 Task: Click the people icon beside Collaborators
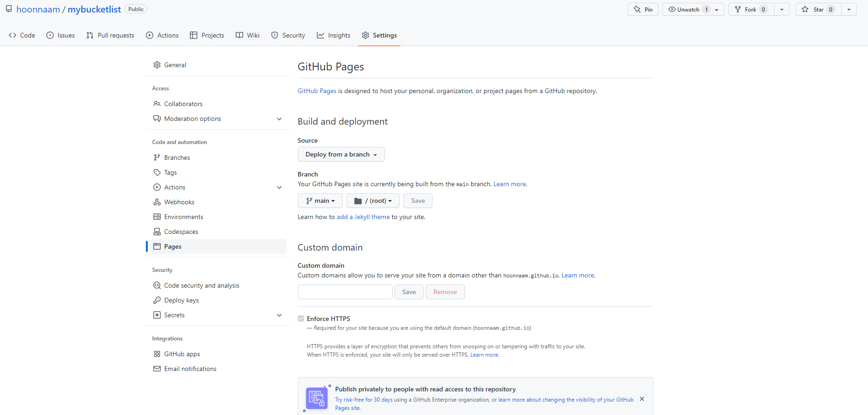(157, 104)
